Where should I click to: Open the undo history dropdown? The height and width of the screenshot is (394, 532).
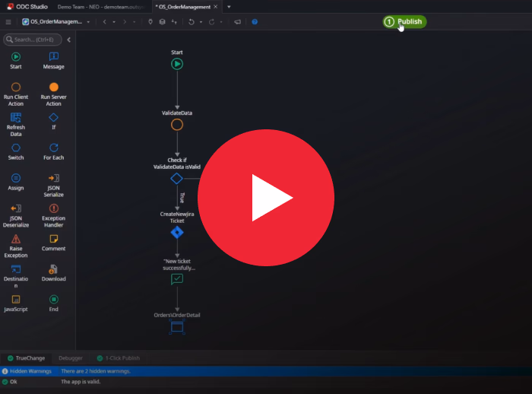pos(201,22)
